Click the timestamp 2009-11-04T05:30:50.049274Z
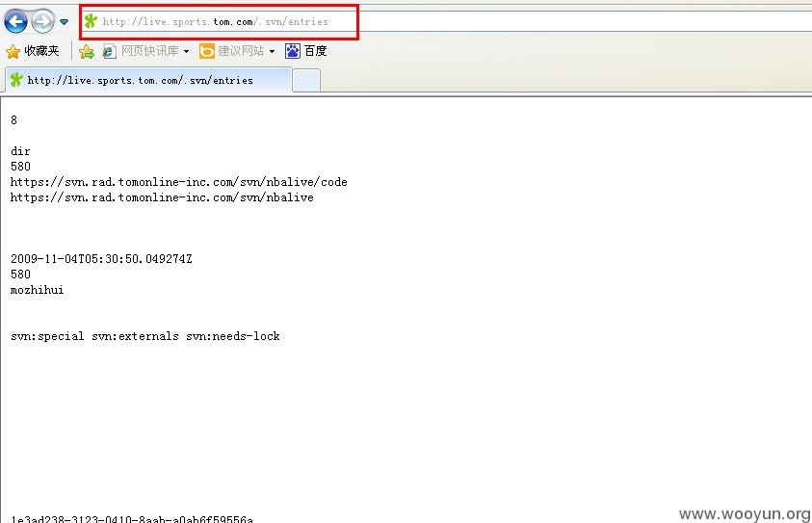Screen dimensions: 812x523 click(101, 259)
